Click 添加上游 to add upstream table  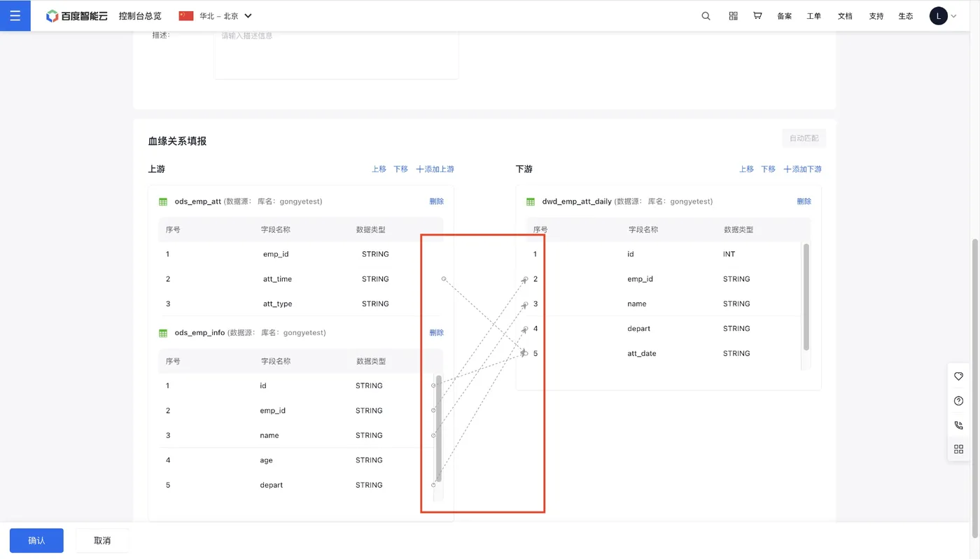(x=435, y=169)
